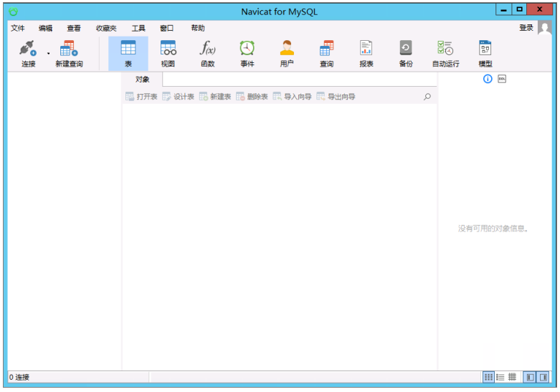Expand the 连接 dropdown arrow

tap(48, 54)
